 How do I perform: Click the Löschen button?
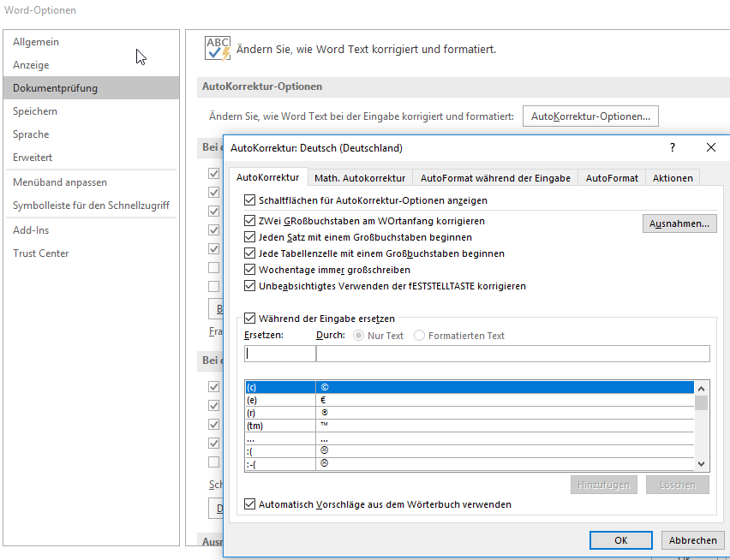pos(678,485)
